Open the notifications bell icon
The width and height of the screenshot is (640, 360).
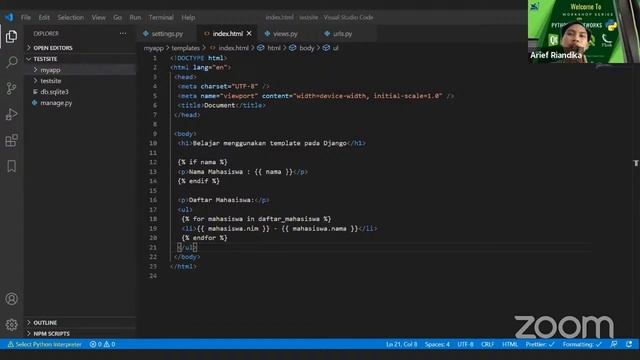point(629,344)
